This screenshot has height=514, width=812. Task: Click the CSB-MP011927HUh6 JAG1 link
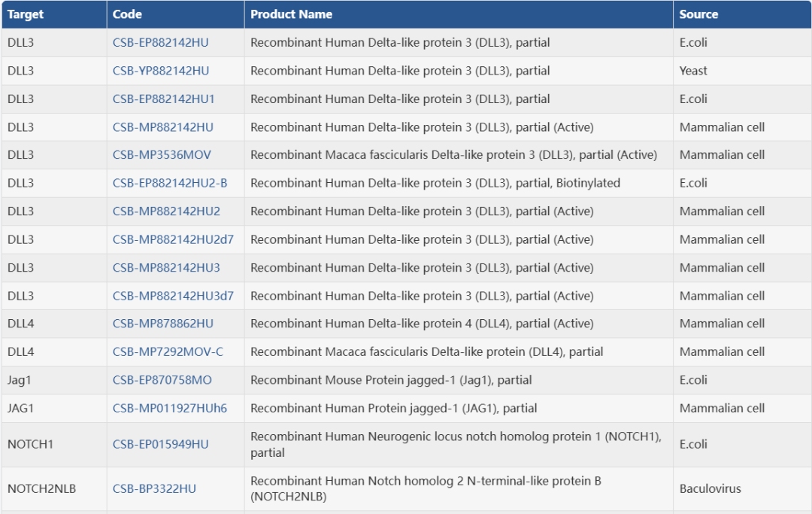[x=170, y=408]
